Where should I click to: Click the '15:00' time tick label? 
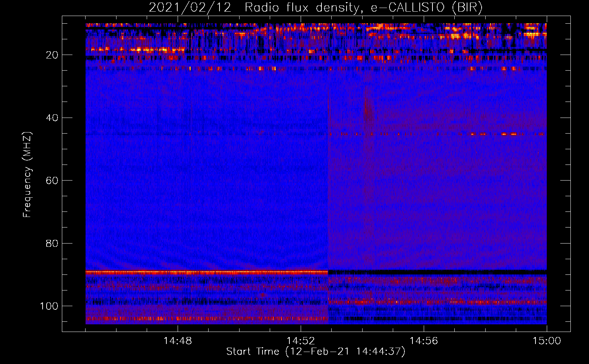pyautogui.click(x=547, y=341)
